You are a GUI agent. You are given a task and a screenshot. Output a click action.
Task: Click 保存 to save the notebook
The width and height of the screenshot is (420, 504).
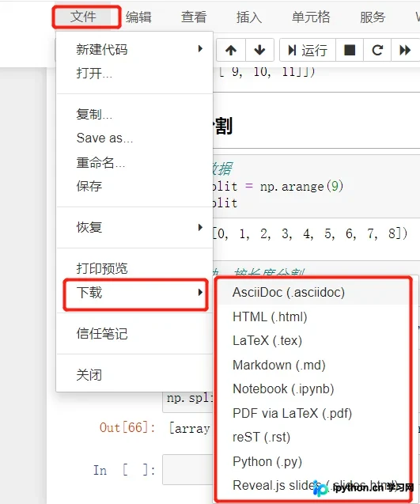click(134, 186)
